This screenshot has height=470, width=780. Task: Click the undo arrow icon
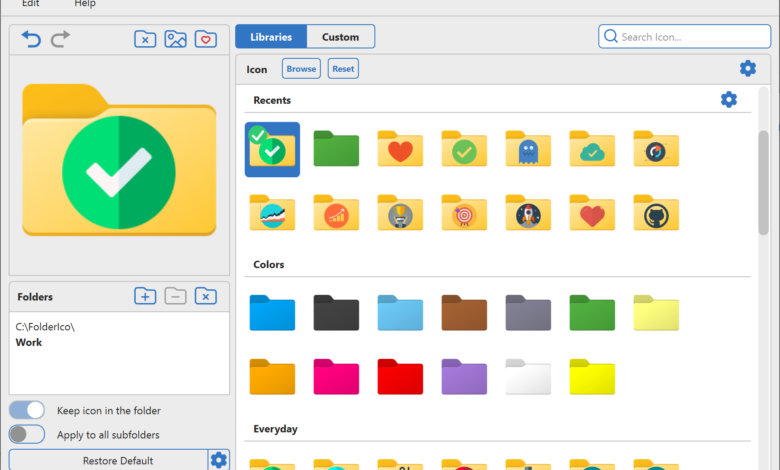coord(31,39)
